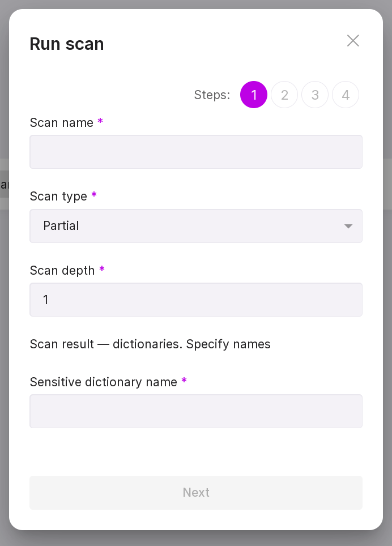392x546 pixels.
Task: Open step 4 in the stepper
Action: pos(346,95)
